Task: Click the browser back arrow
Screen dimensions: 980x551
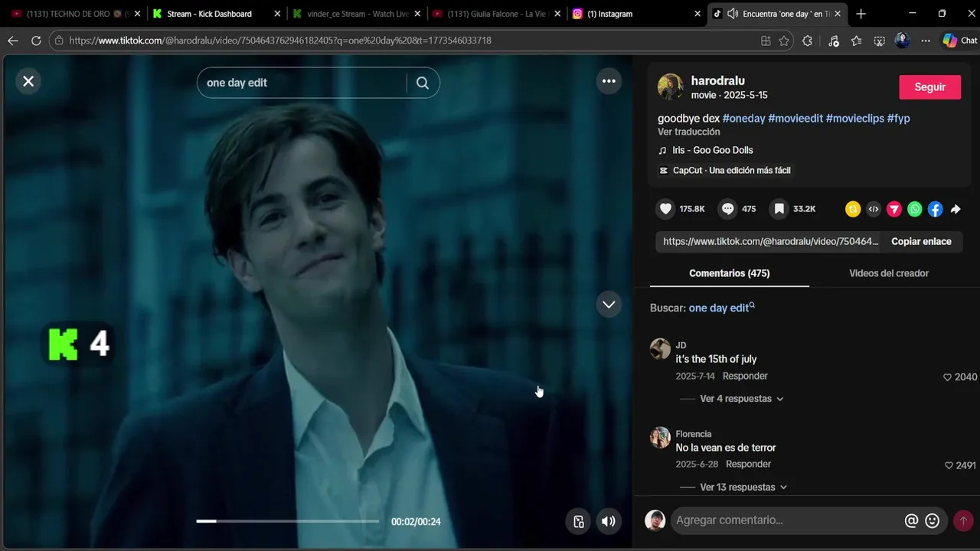Action: coord(12,41)
